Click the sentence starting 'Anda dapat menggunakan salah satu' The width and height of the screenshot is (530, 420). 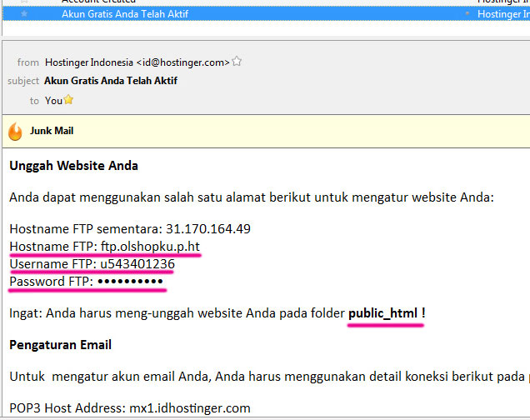click(x=252, y=197)
